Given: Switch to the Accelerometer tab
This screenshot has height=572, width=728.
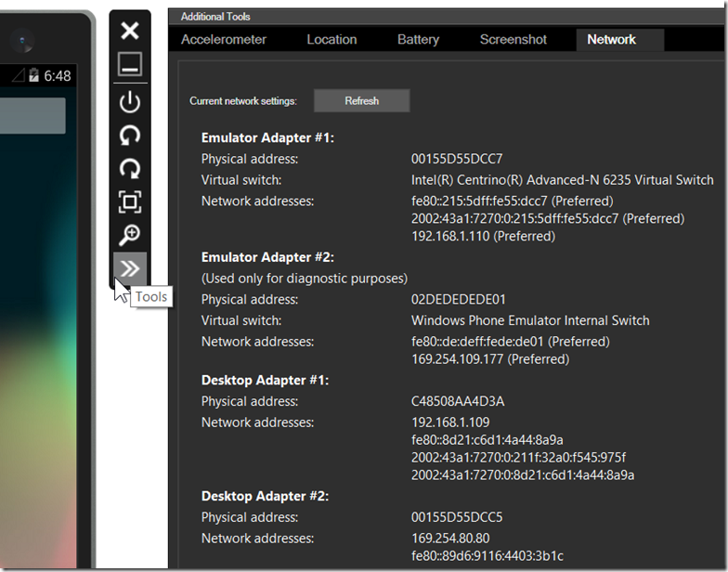Looking at the screenshot, I should pos(224,40).
